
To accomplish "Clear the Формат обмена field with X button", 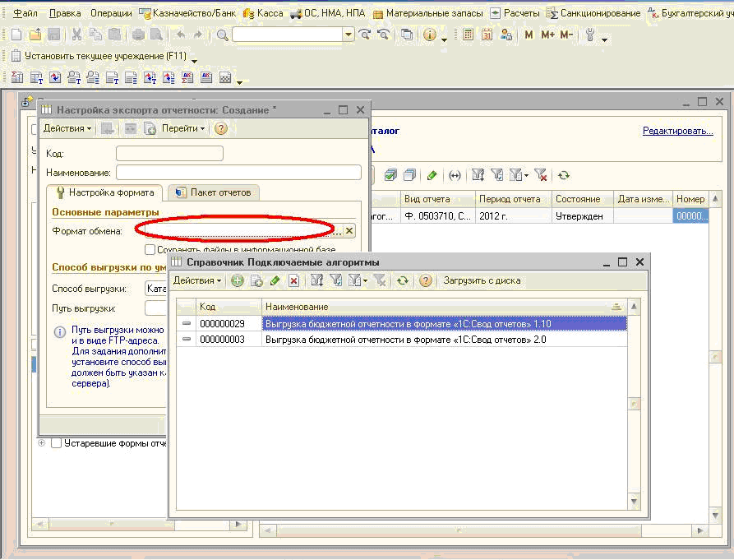I will point(349,231).
